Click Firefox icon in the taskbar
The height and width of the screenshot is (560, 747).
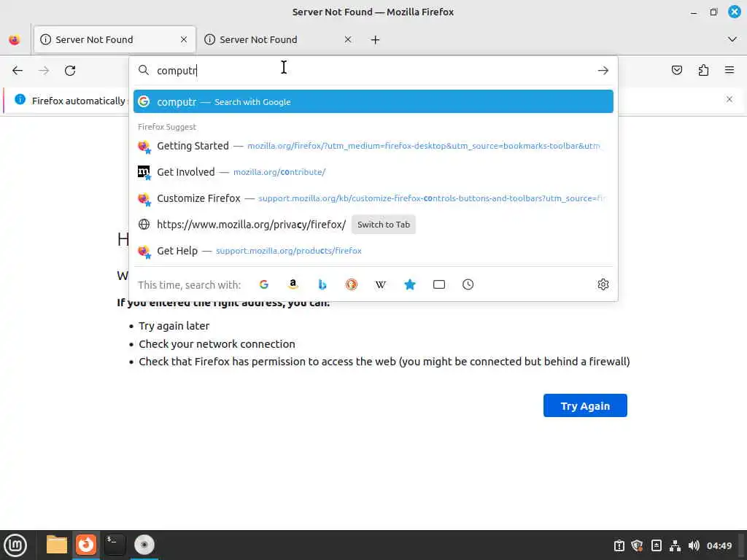[86, 545]
